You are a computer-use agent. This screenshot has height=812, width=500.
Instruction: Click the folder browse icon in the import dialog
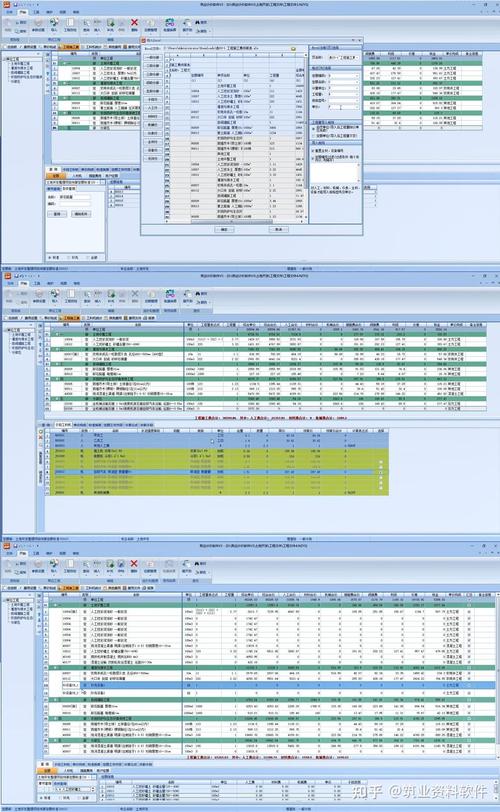pos(294,49)
